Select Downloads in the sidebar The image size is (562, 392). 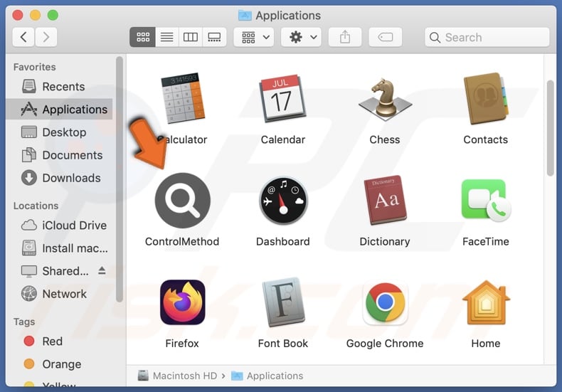click(x=71, y=178)
